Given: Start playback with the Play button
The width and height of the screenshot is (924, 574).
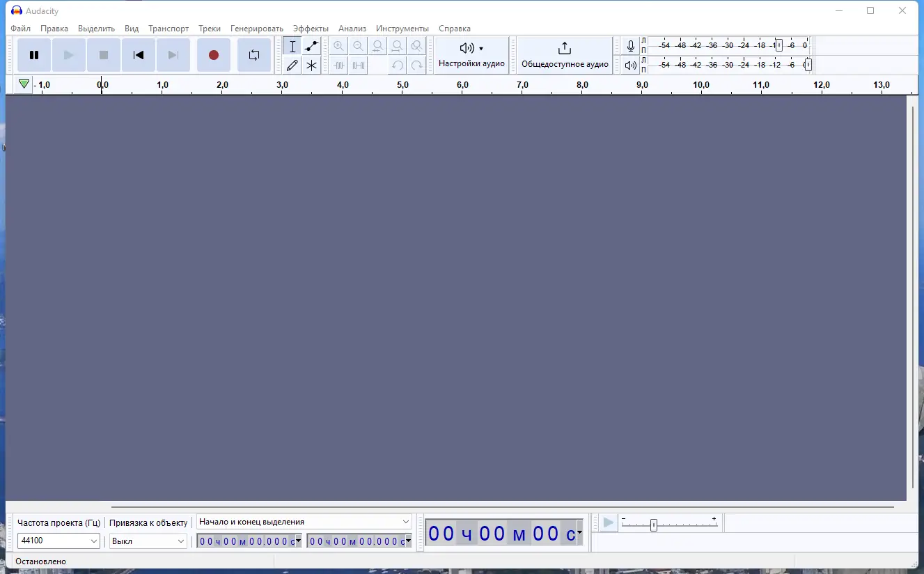Looking at the screenshot, I should tap(69, 55).
